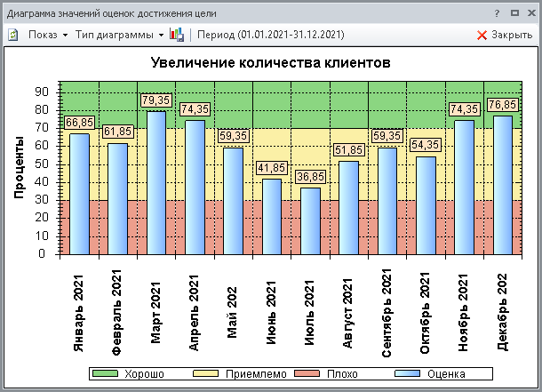Click the Проценты vertical axis label
542x392 pixels.
pyautogui.click(x=19, y=166)
